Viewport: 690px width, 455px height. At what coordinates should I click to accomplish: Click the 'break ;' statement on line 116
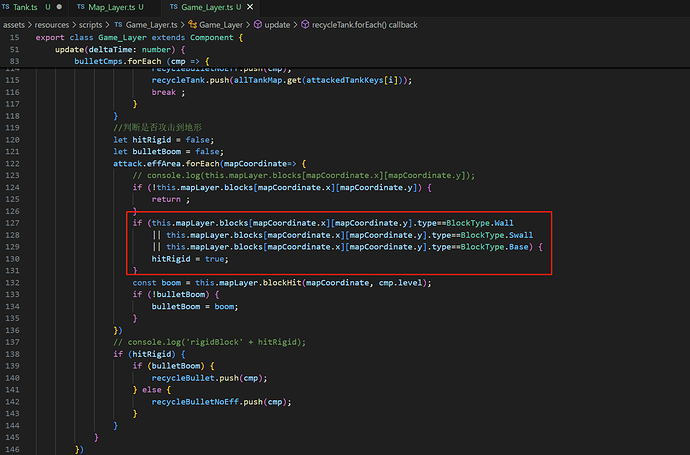click(x=168, y=92)
